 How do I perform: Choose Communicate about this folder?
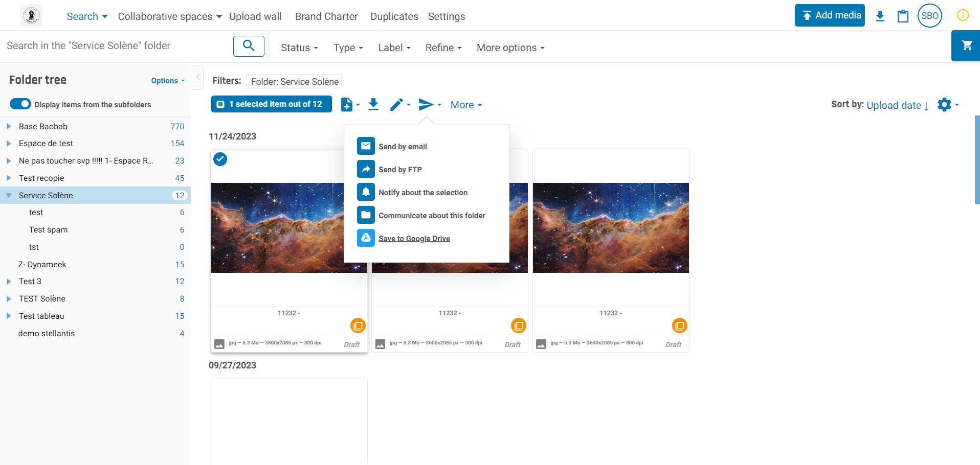432,216
